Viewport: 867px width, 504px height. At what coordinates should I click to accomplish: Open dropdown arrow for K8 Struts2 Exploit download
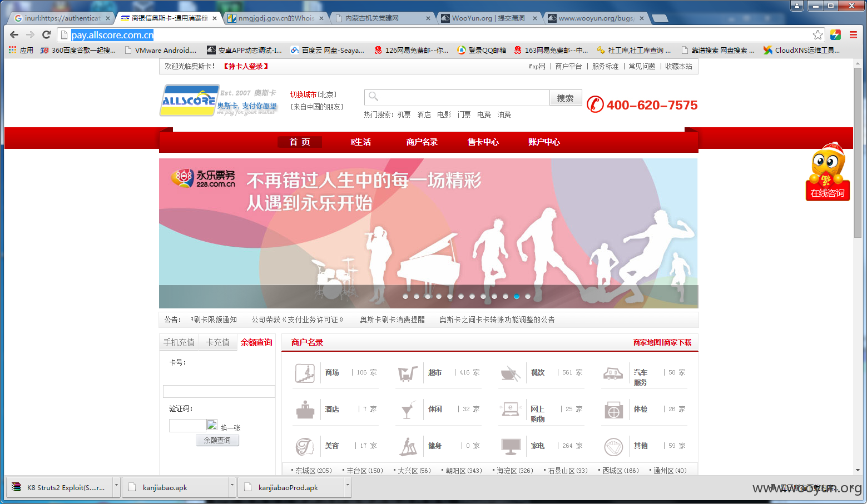click(x=116, y=486)
